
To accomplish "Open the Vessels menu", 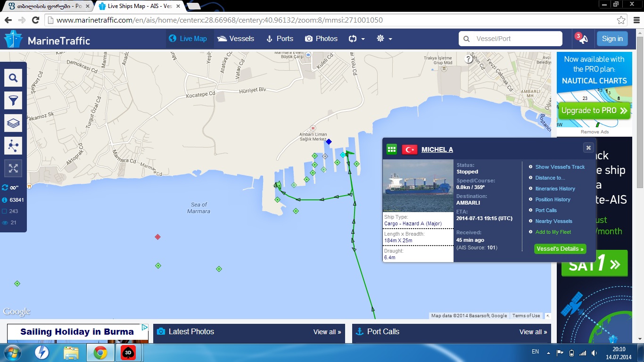I will click(x=236, y=39).
